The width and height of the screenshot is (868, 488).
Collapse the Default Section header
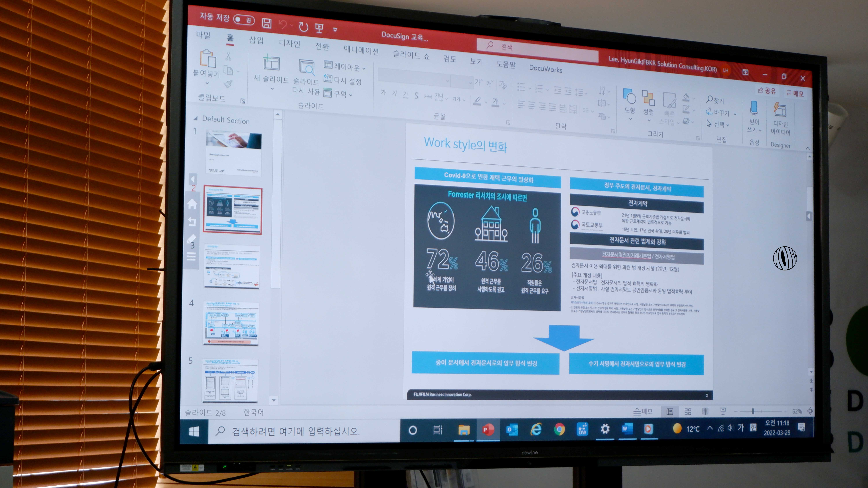click(x=195, y=119)
